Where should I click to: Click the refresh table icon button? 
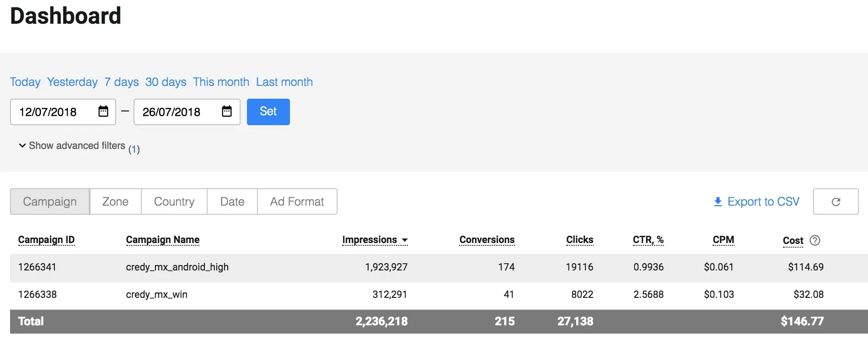point(836,201)
